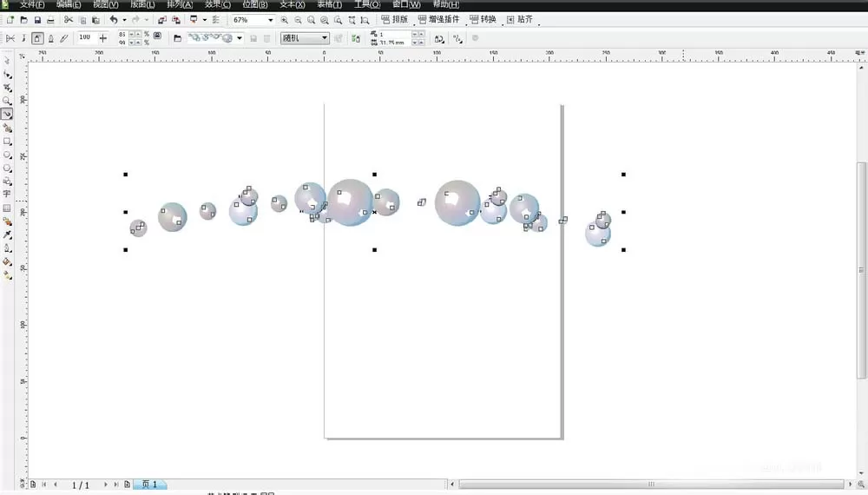Select the Text tool (字) in toolbox
This screenshot has width=868, height=495.
pyautogui.click(x=7, y=194)
